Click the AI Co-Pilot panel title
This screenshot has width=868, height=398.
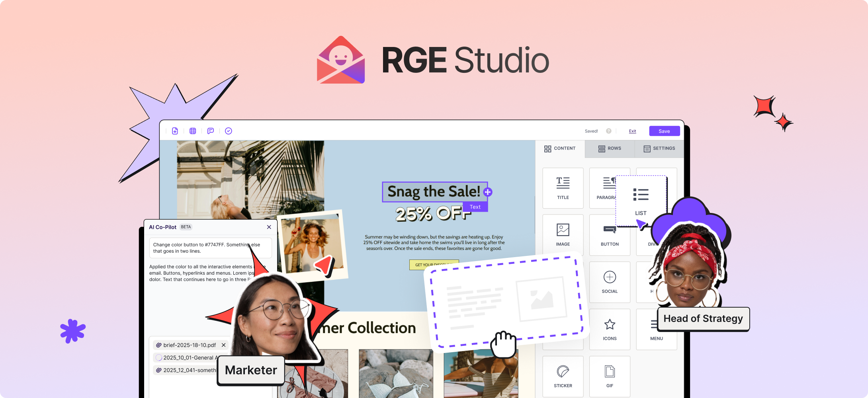pyautogui.click(x=162, y=227)
